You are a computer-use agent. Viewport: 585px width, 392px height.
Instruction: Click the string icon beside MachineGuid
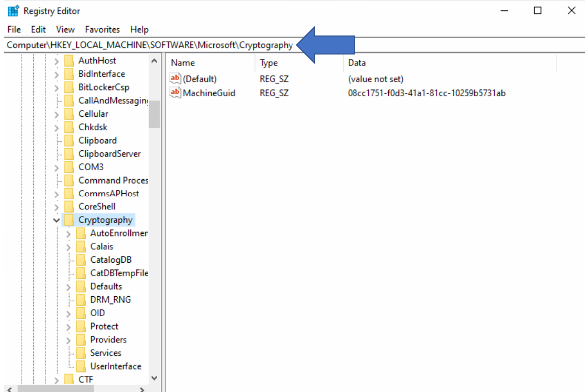[175, 92]
